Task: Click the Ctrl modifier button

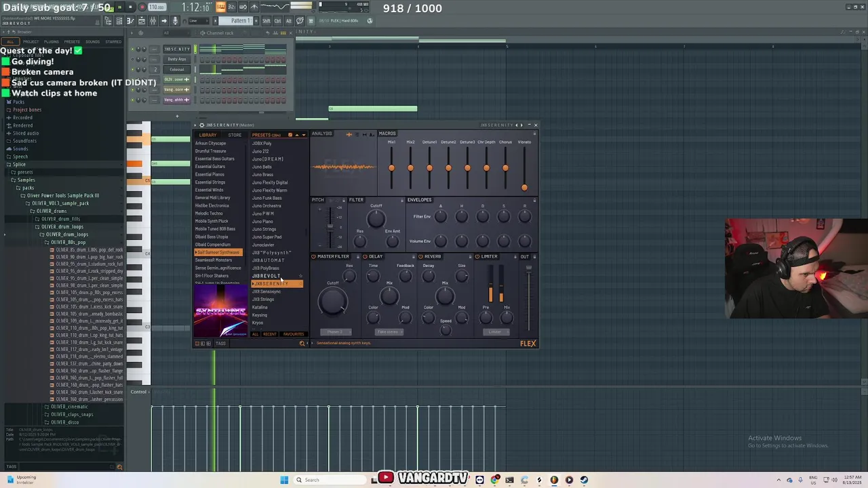Action: click(277, 21)
